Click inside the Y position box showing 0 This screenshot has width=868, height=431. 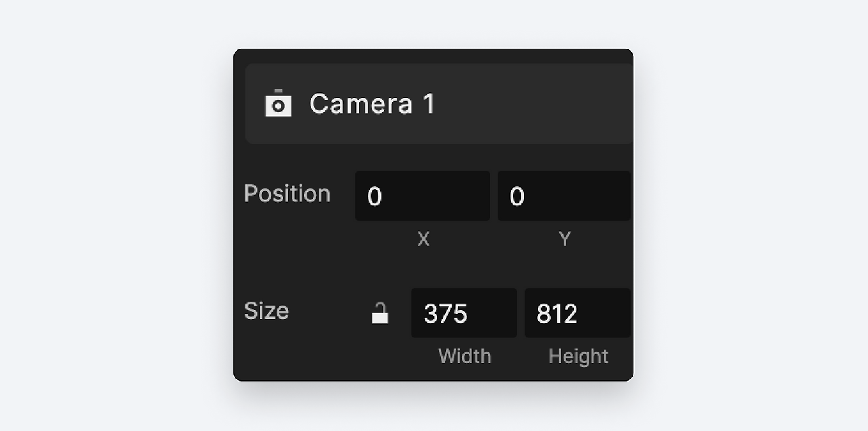[x=564, y=196]
